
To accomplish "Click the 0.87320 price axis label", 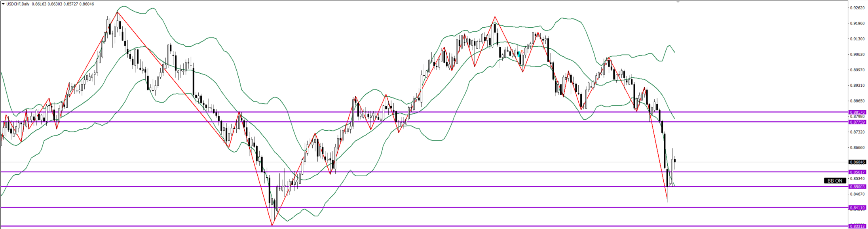I will (857, 132).
